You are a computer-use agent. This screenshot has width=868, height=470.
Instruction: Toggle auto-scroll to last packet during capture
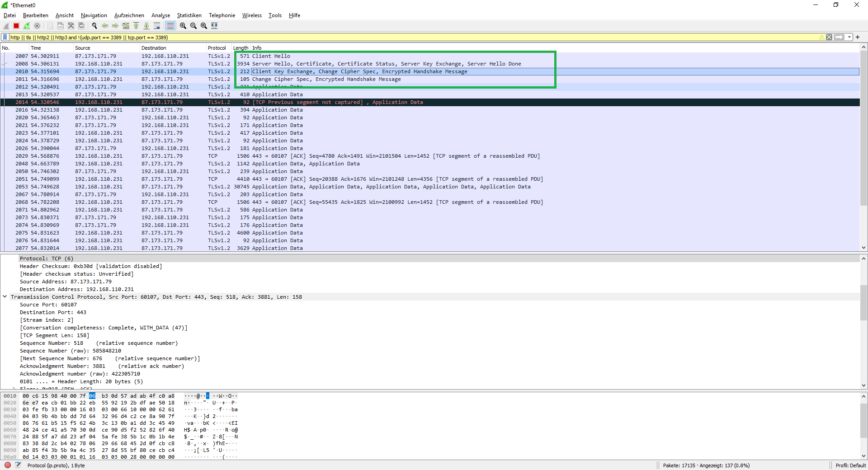click(157, 26)
